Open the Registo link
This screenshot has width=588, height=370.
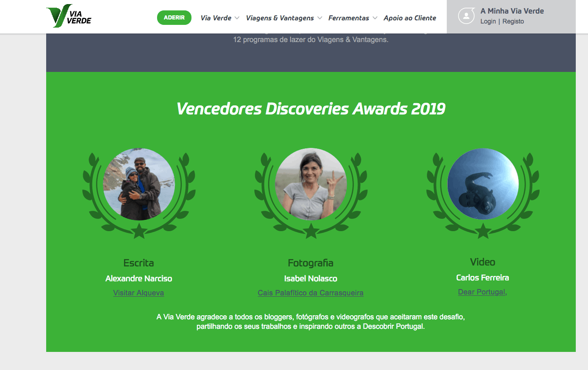pos(513,21)
